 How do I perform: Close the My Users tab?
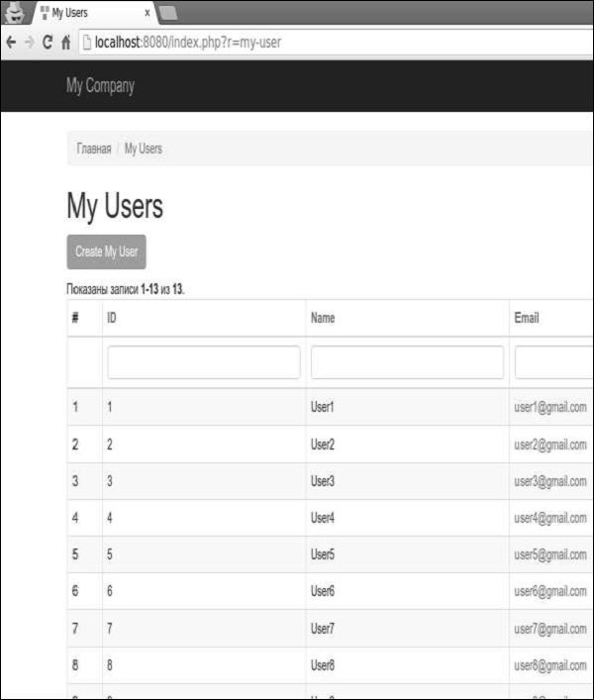(148, 14)
